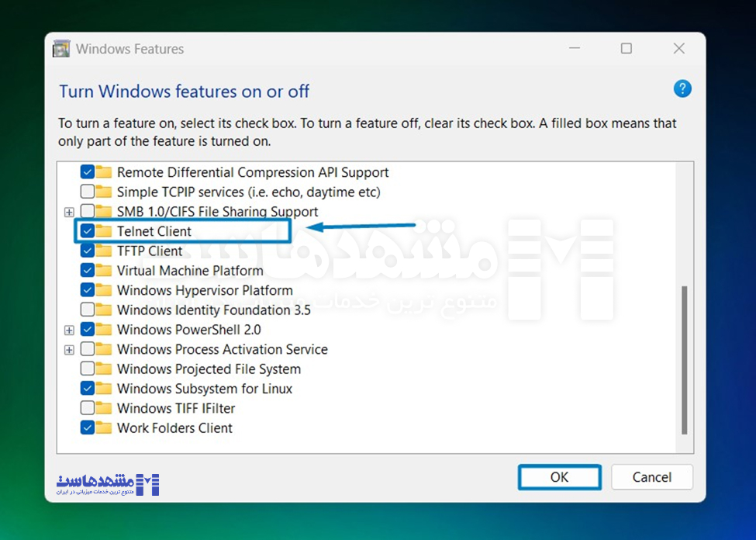Image resolution: width=756 pixels, height=540 pixels.
Task: Uncheck the TFTP Client checkbox
Action: point(88,251)
